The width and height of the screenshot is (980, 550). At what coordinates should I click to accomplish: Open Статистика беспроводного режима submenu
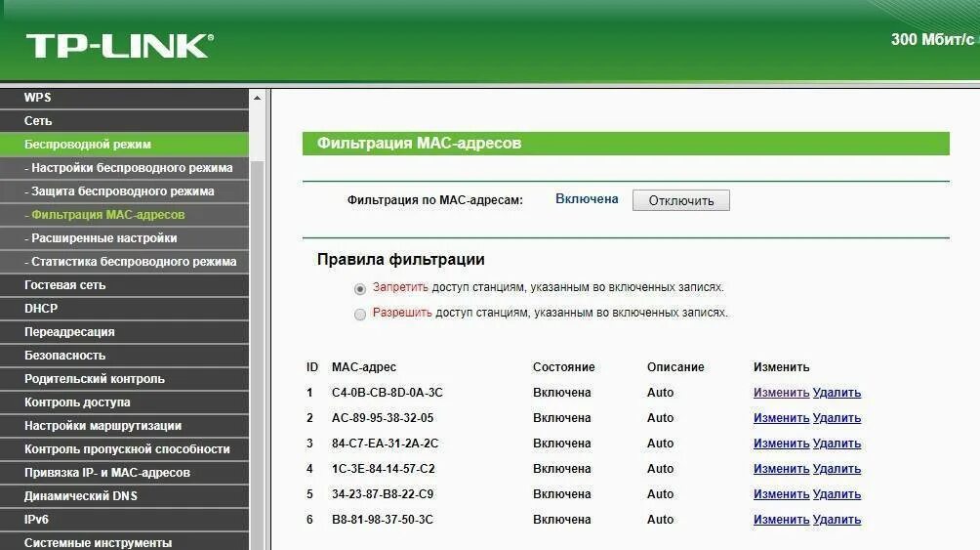point(124,262)
